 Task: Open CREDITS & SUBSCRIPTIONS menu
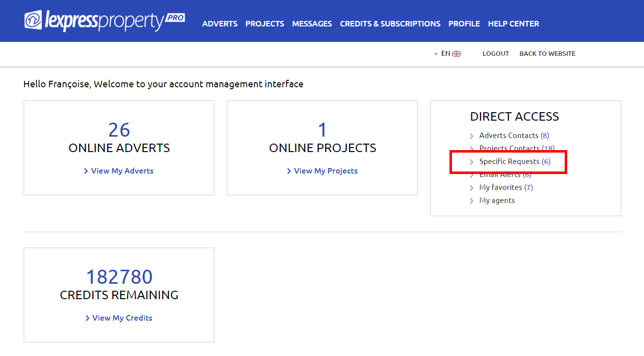(390, 23)
